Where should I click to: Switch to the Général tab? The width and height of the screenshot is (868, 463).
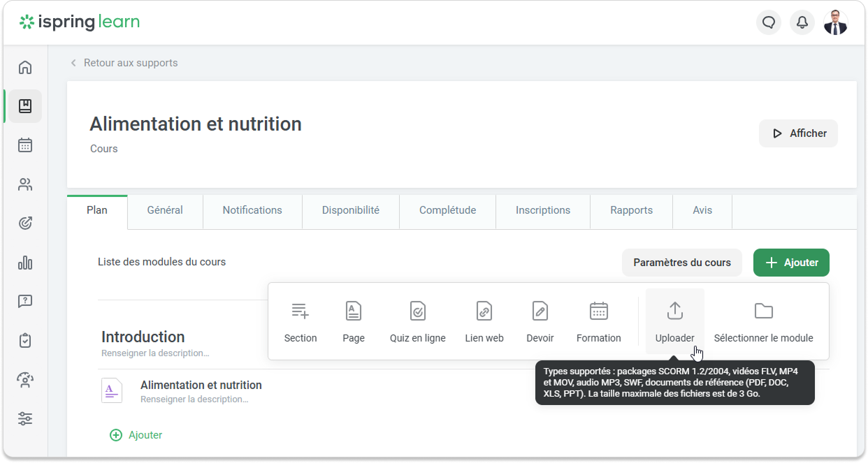tap(165, 210)
